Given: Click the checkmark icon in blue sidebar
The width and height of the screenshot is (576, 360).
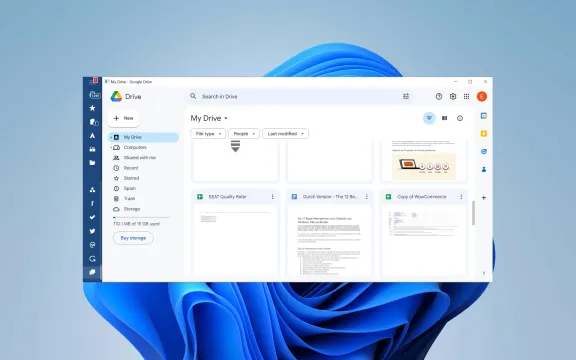Looking at the screenshot, I should click(93, 217).
